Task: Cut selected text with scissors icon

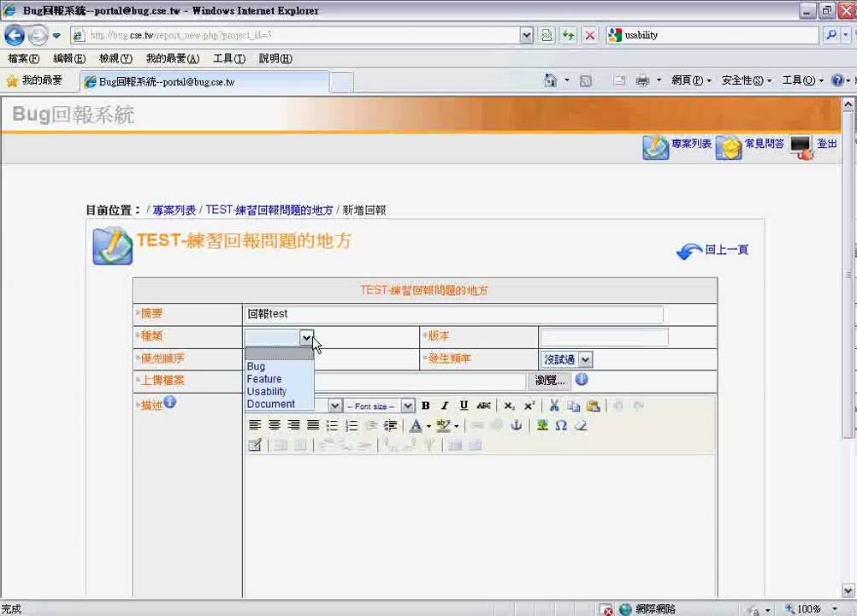Action: (554, 406)
